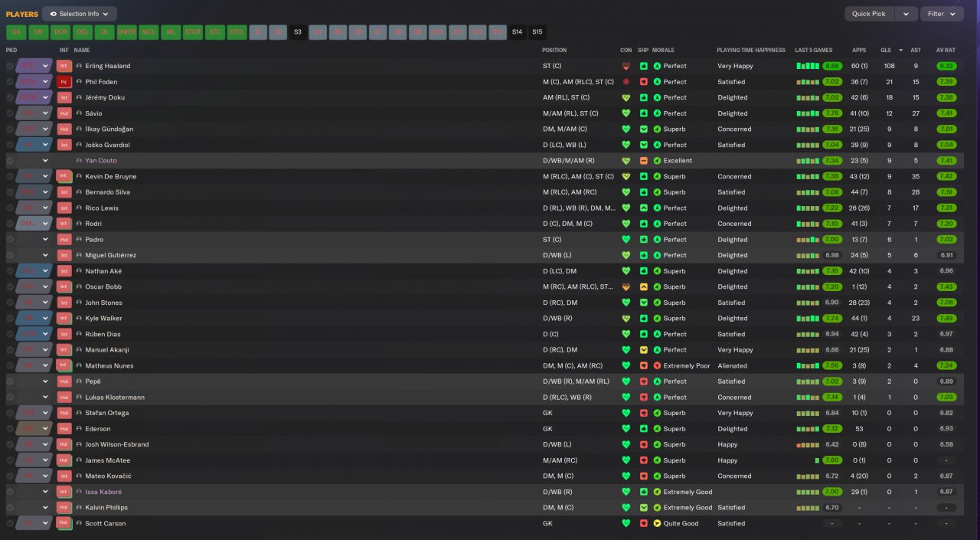Click the Quick Pick button

(x=869, y=14)
